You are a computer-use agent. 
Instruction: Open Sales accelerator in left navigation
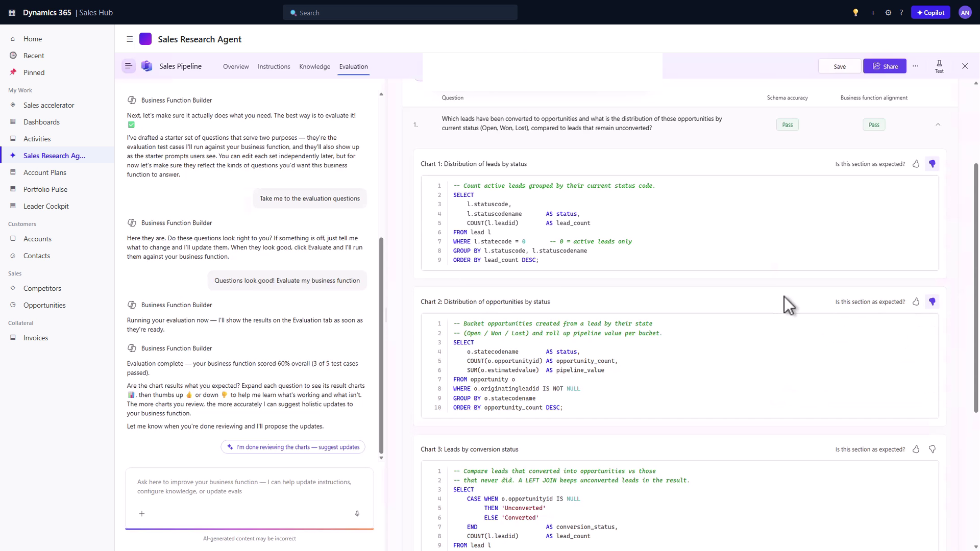point(57,105)
